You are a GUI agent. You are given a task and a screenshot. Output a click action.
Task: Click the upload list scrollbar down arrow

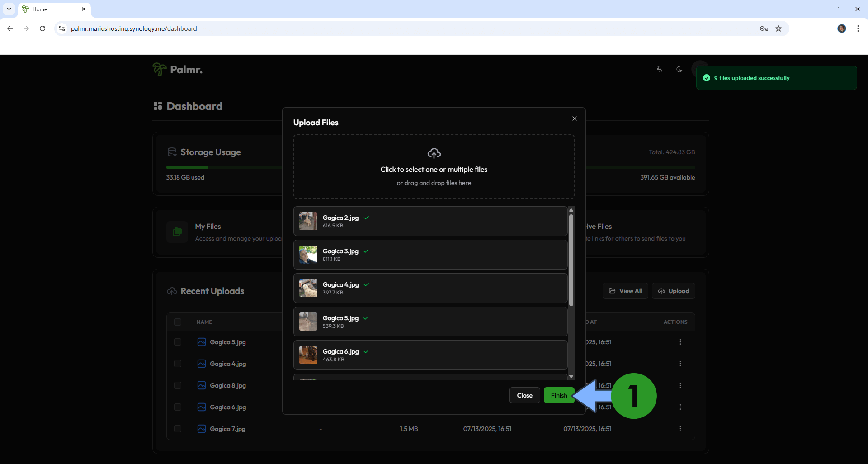(x=571, y=376)
